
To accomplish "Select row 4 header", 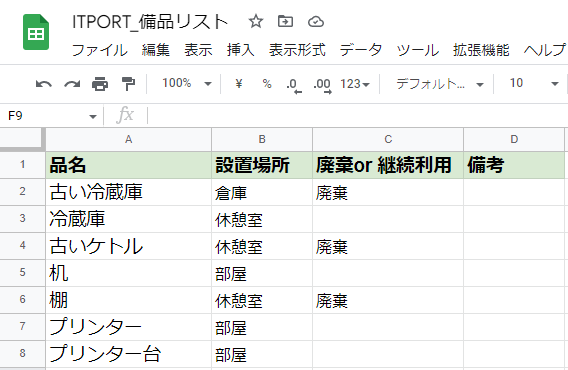I will pos(22,246).
